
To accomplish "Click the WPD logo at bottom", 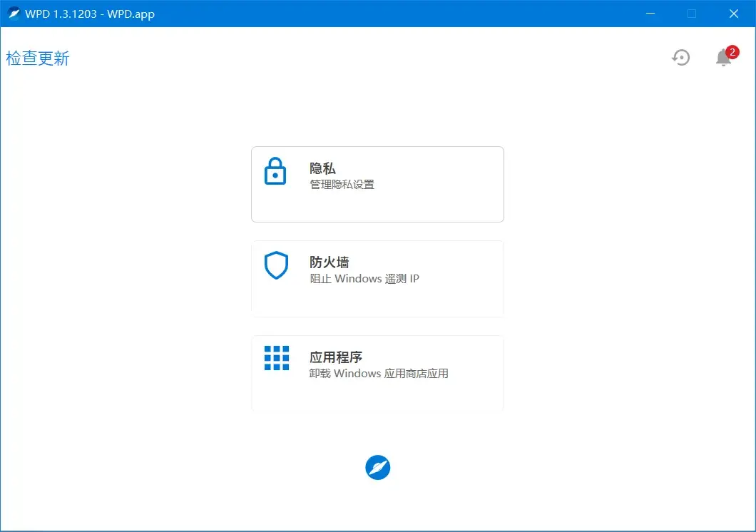I will [x=377, y=467].
